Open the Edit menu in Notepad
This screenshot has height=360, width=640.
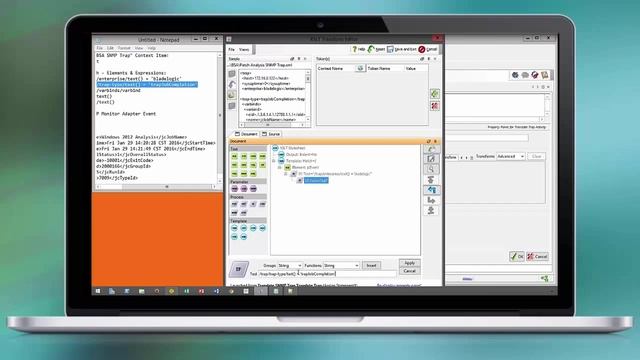click(110, 48)
